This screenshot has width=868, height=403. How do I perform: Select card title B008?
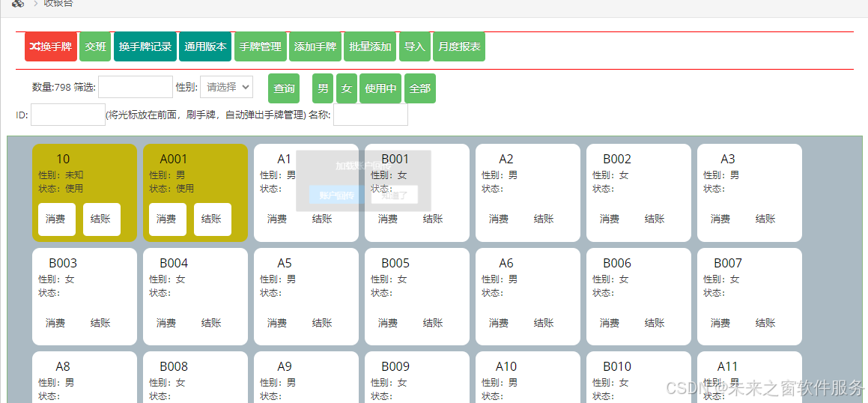tap(174, 366)
